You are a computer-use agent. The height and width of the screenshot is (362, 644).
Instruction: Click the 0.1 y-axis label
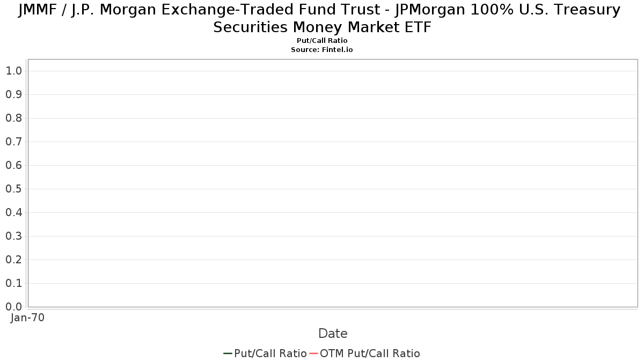[x=13, y=283]
